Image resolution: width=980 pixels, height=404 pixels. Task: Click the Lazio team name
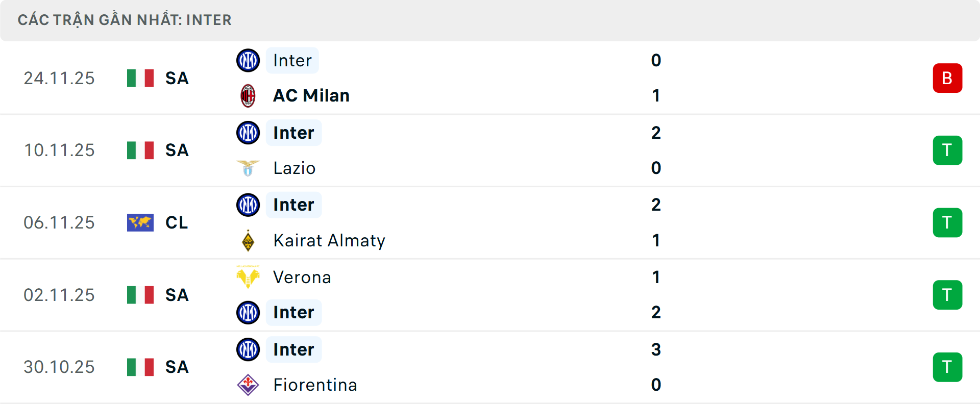coord(293,168)
